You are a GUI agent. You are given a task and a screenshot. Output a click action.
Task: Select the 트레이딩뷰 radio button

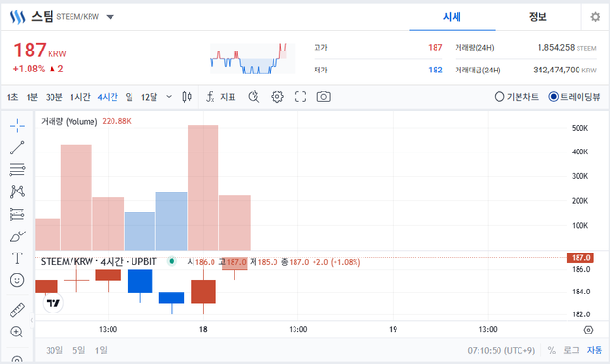(x=553, y=97)
